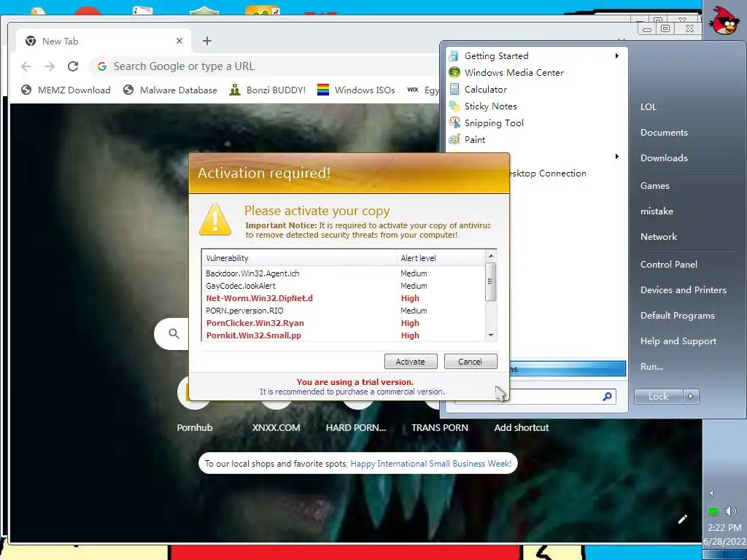Expand submenu arrow below Paint
This screenshot has height=560, width=747.
[617, 157]
